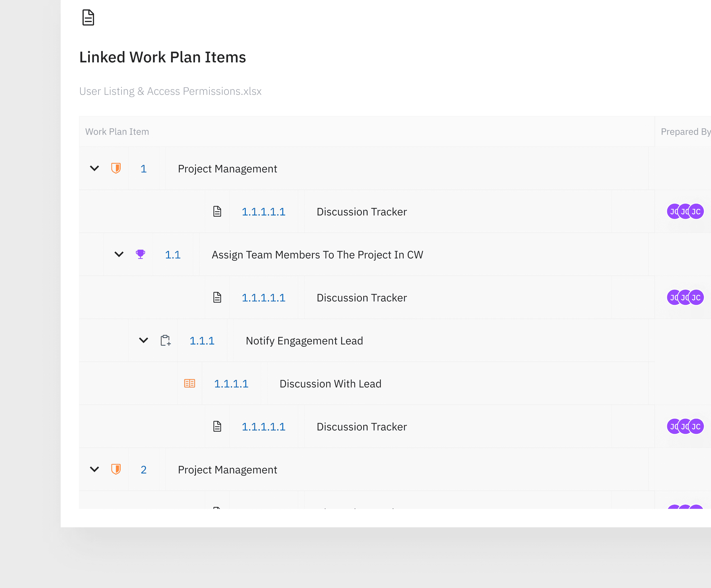Open number link 2 for Project Management
The image size is (711, 588).
point(144,470)
